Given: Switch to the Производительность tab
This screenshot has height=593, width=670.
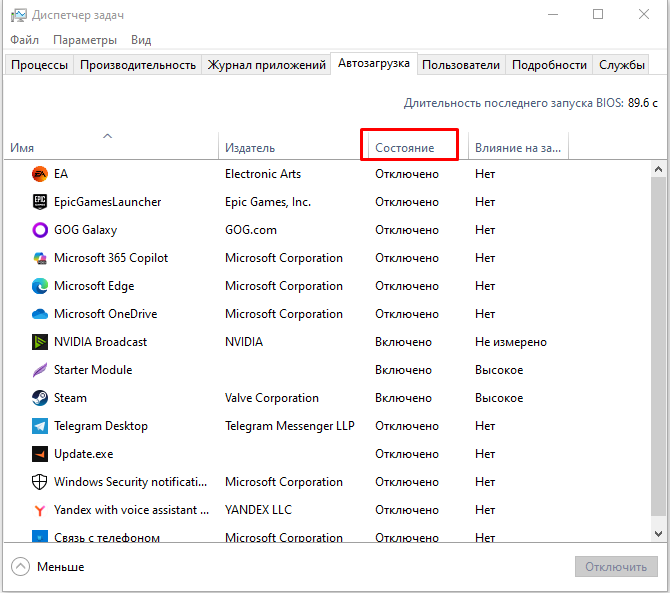Looking at the screenshot, I should click(138, 65).
